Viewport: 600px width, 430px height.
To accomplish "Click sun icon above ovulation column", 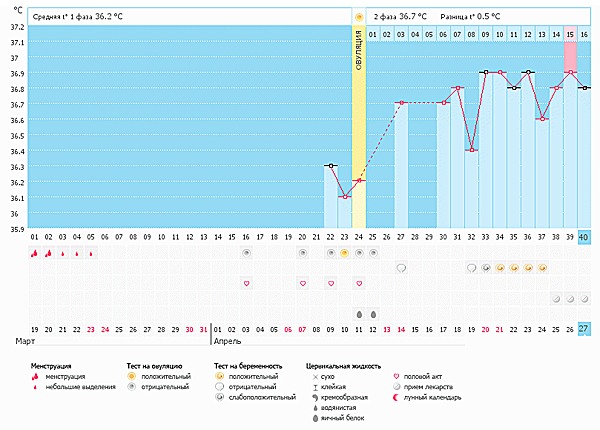I will point(359,17).
